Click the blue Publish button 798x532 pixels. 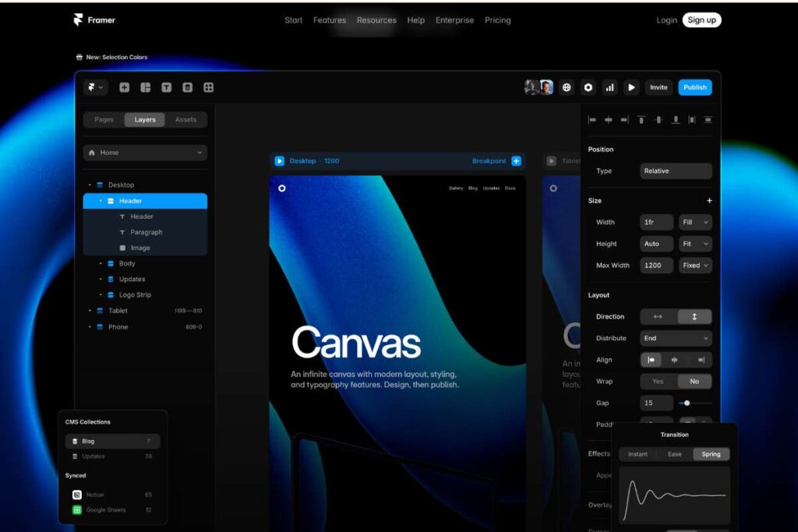(694, 87)
